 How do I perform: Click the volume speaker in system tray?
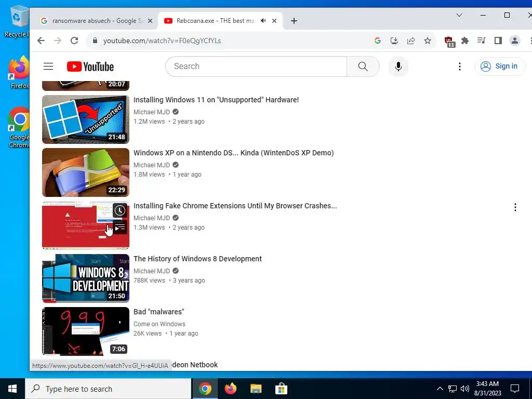(x=465, y=389)
